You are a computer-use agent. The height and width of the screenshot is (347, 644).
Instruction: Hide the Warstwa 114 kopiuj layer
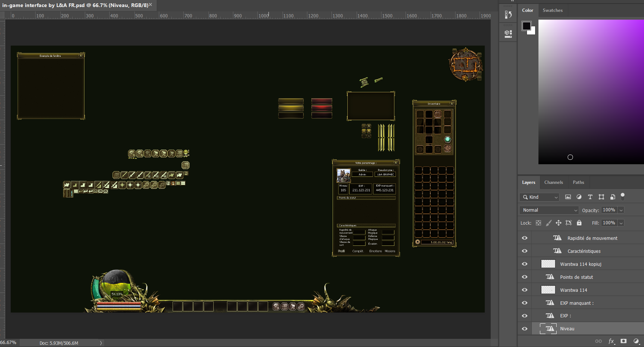pos(524,264)
